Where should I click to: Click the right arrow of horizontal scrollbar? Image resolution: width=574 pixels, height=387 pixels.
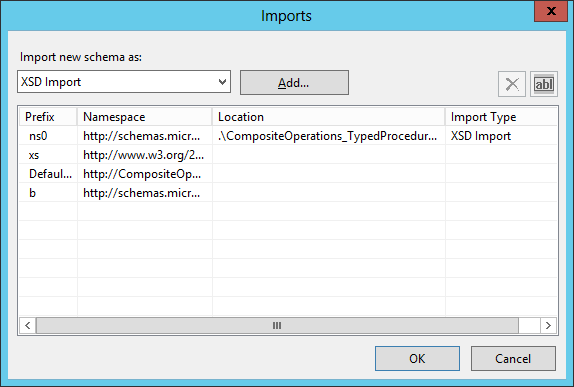coord(548,325)
